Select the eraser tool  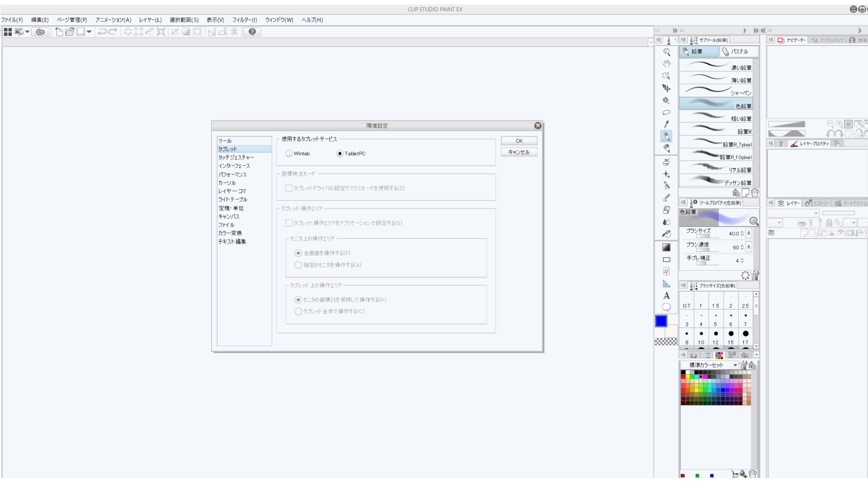pos(666,210)
